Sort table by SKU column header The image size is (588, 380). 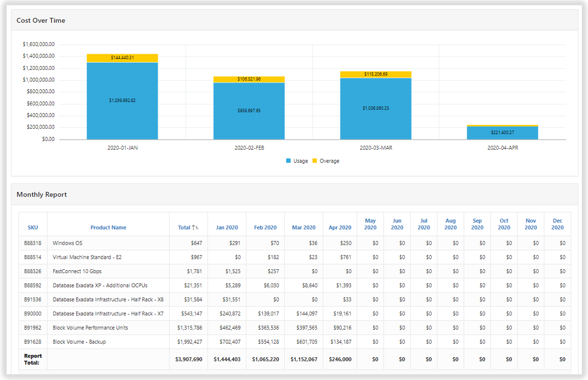(x=33, y=228)
